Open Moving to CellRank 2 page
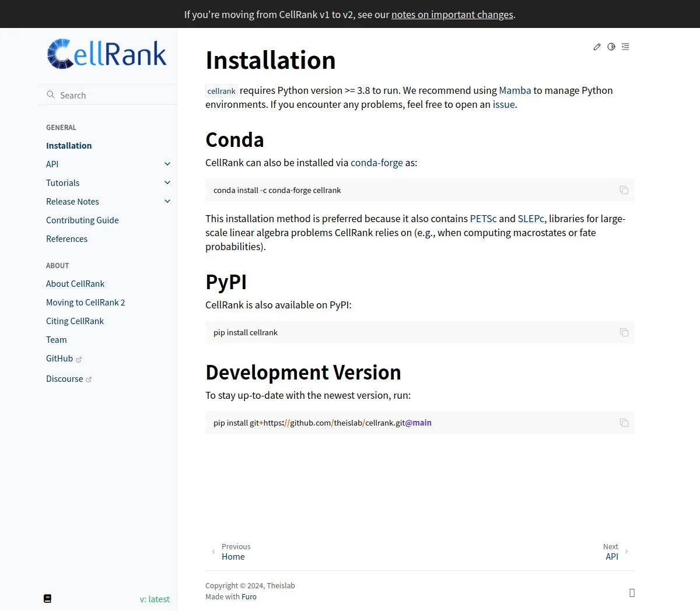This screenshot has width=700, height=611. (85, 303)
